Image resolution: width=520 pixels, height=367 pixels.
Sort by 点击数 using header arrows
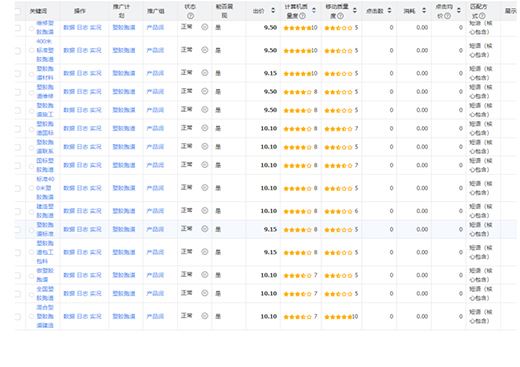pyautogui.click(x=389, y=11)
